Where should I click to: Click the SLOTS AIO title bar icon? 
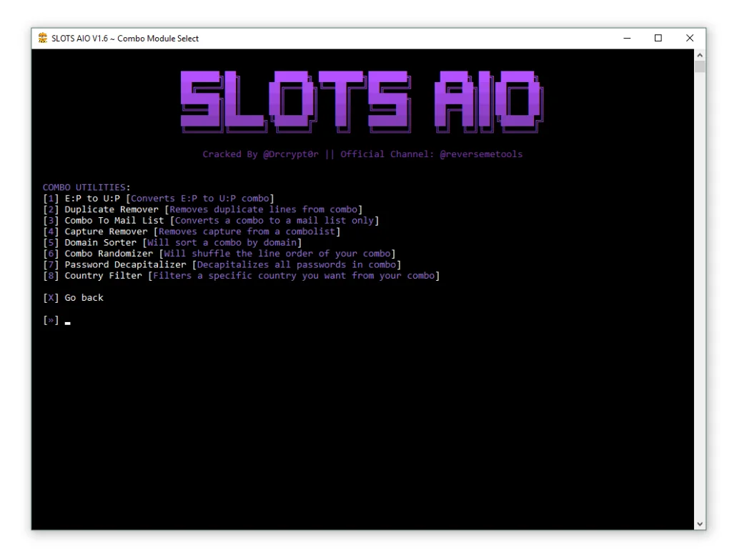click(x=42, y=39)
